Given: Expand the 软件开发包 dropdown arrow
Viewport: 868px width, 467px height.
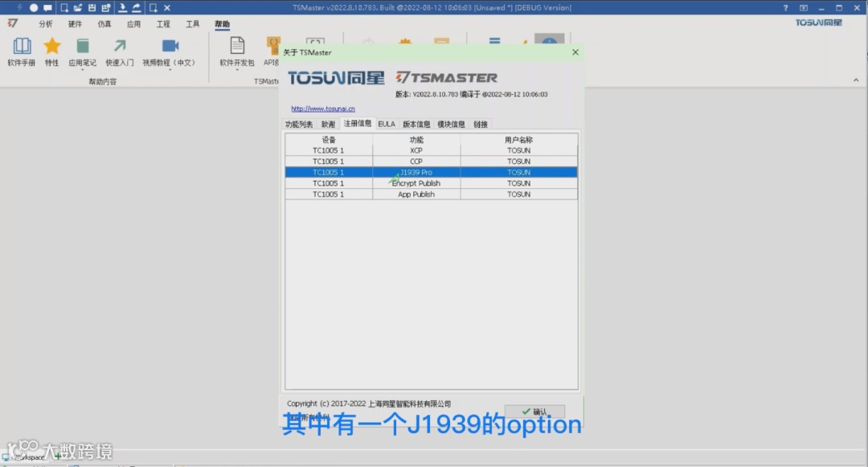Looking at the screenshot, I should (x=237, y=70).
